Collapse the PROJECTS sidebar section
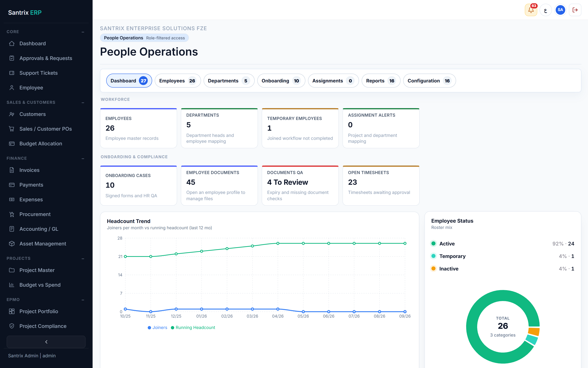This screenshot has height=368, width=588. 83,259
